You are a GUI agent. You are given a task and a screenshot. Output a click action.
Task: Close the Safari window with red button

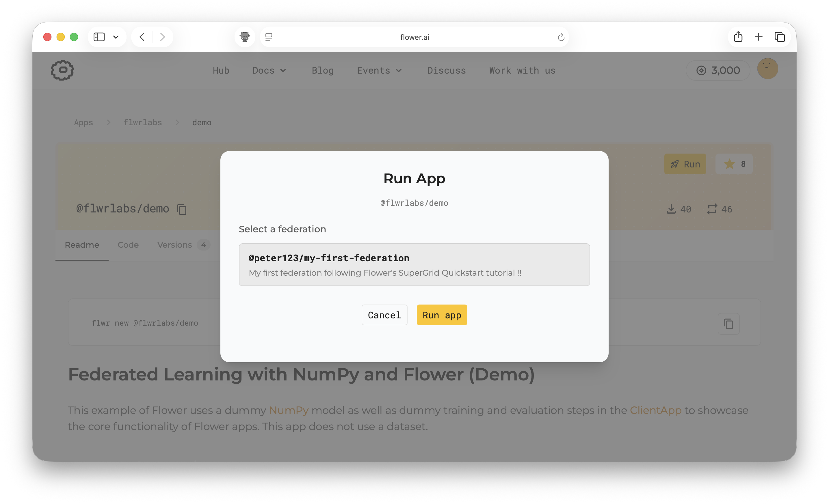point(47,37)
